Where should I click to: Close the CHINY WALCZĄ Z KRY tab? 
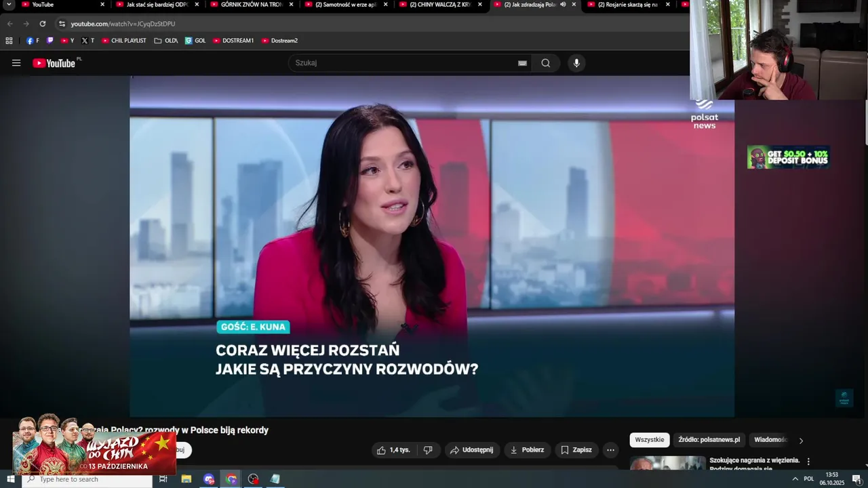(479, 4)
